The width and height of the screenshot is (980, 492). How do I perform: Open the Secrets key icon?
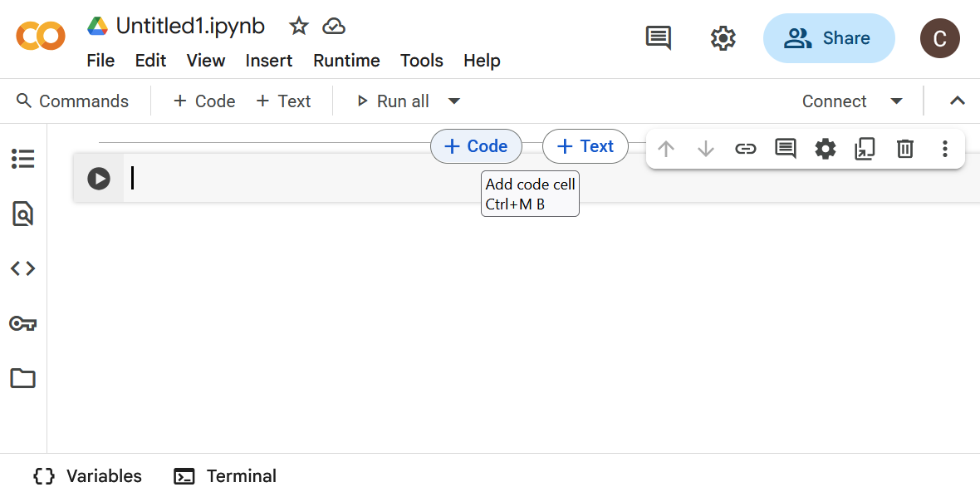22,323
